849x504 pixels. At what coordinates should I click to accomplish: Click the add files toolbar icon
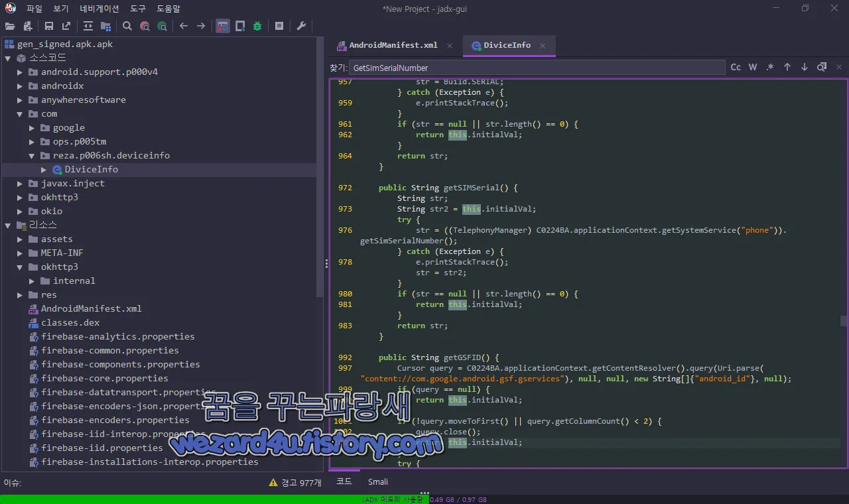pos(28,26)
